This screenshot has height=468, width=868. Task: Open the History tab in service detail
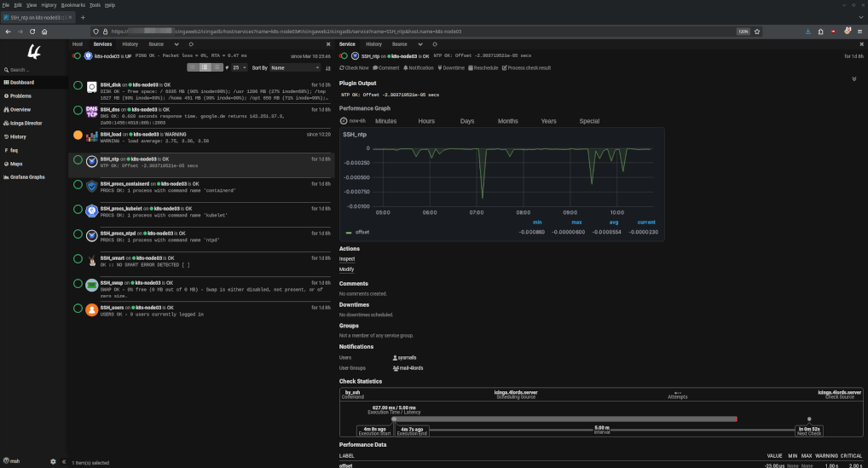tap(373, 43)
